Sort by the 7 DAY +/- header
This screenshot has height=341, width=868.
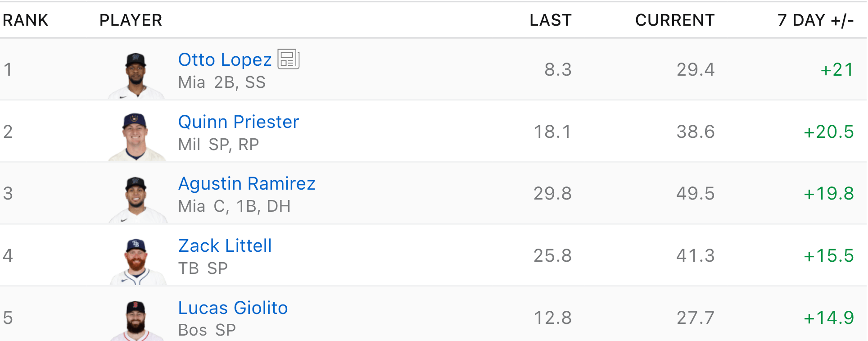pos(815,20)
